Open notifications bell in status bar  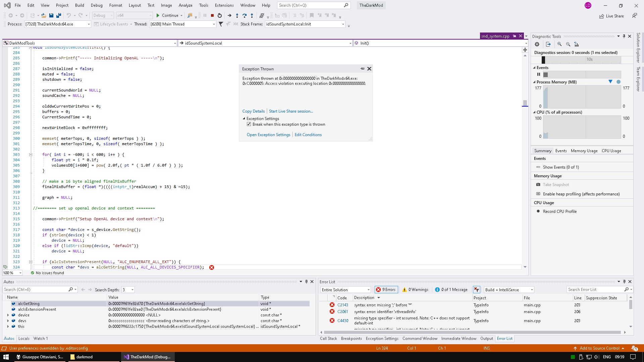(634, 348)
